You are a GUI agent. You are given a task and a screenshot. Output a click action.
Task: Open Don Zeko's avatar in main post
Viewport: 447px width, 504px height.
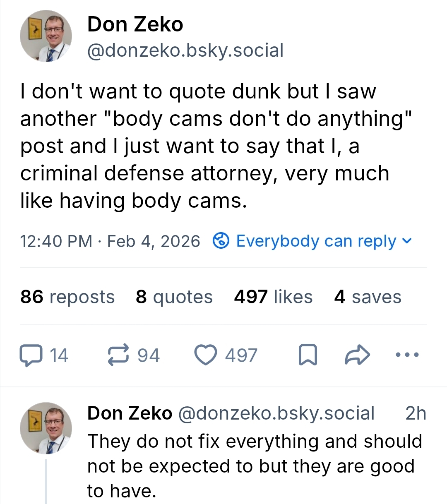[46, 36]
